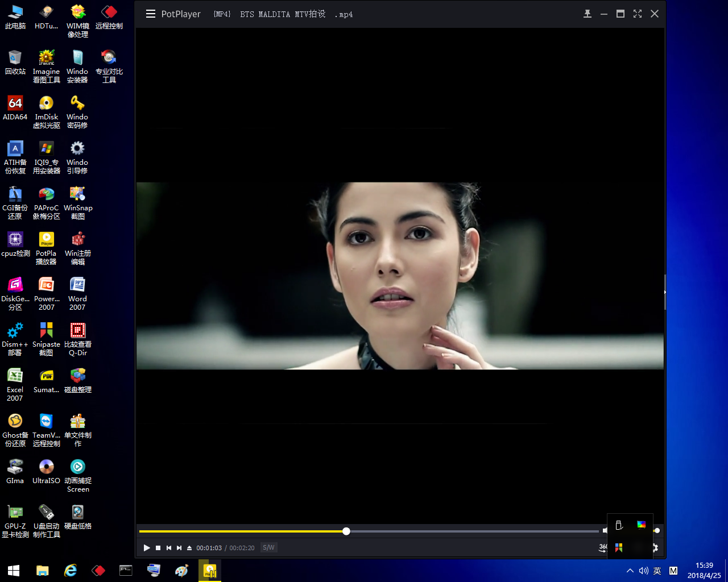The height and width of the screenshot is (582, 728).
Task: Open the GPU-Z 显卡检测 icon
Action: click(15, 521)
